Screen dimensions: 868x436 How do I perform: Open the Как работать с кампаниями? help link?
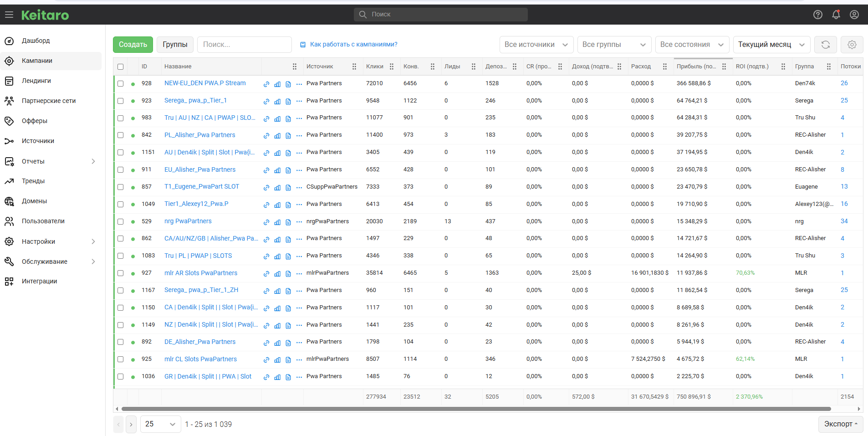[349, 45]
